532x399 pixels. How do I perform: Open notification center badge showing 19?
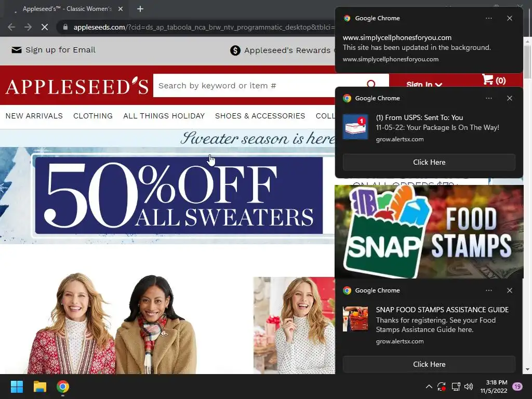coord(517,387)
